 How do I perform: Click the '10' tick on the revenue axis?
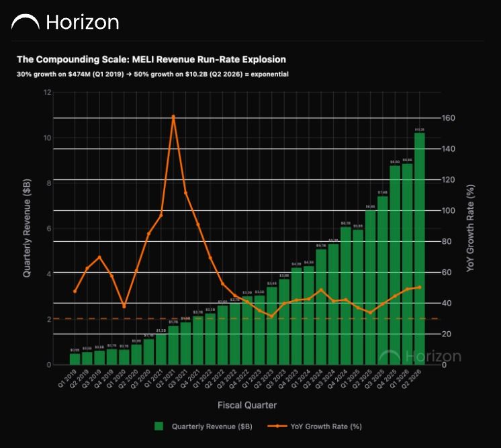click(x=47, y=138)
